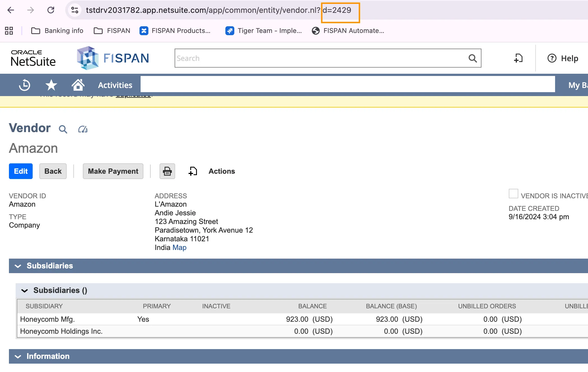This screenshot has height=372, width=588.
Task: Open the Shortcuts star icon
Action: 51,85
